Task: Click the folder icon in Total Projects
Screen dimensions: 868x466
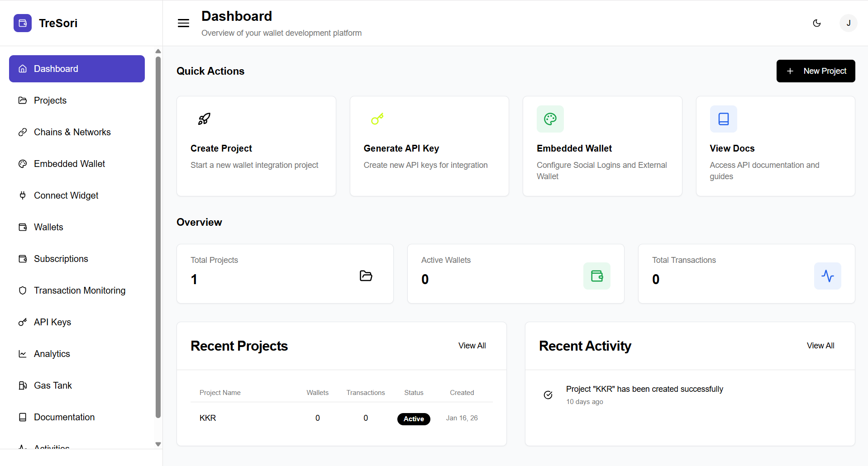Action: pyautogui.click(x=366, y=276)
